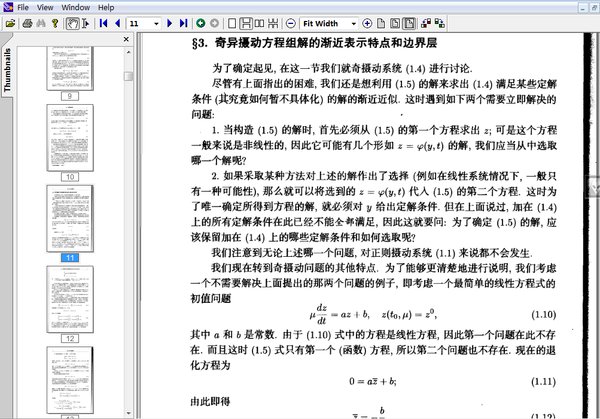Click thumbnails scrollbar up arrow
Image resolution: width=600 pixels, height=419 pixels.
(x=128, y=52)
